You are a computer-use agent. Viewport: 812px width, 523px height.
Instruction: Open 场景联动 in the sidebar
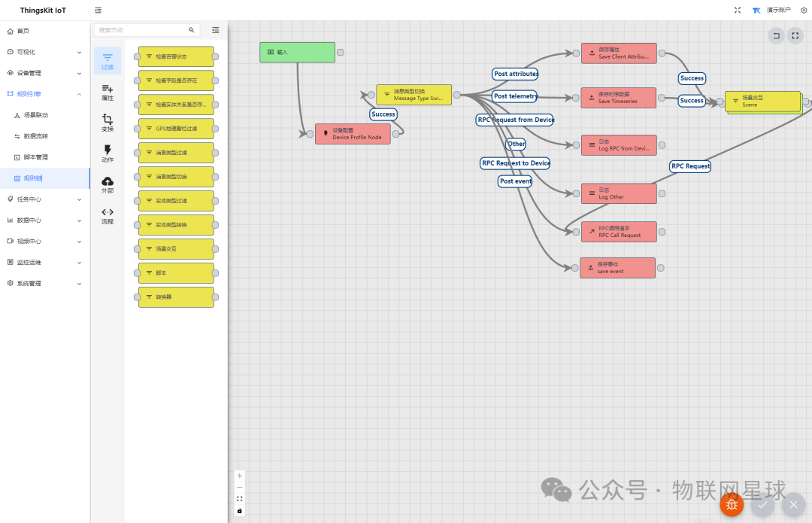35,115
